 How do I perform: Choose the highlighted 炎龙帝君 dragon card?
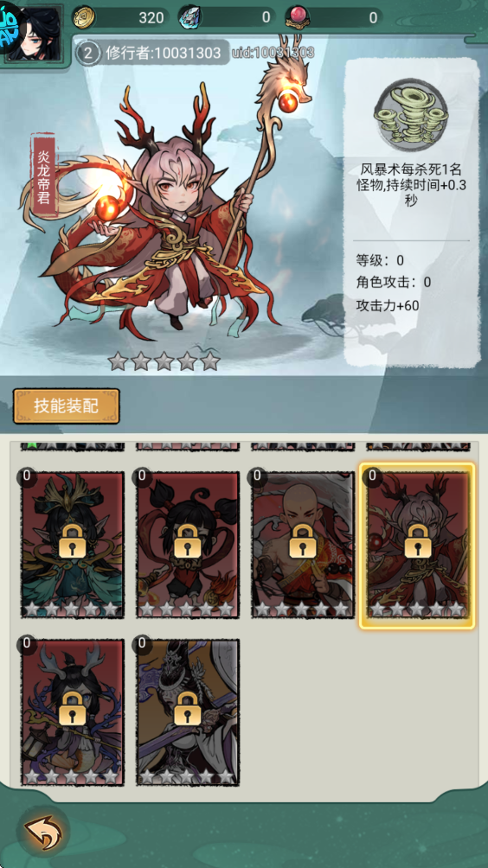coord(417,546)
